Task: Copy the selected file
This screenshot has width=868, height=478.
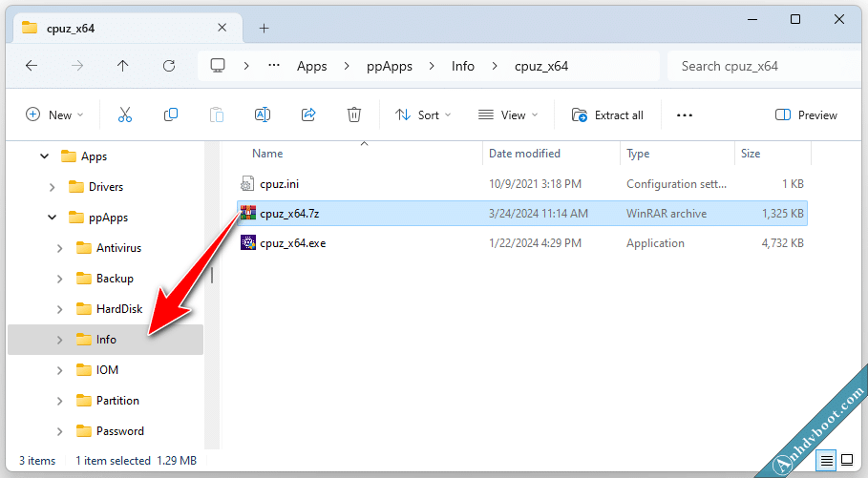Action: pos(171,115)
